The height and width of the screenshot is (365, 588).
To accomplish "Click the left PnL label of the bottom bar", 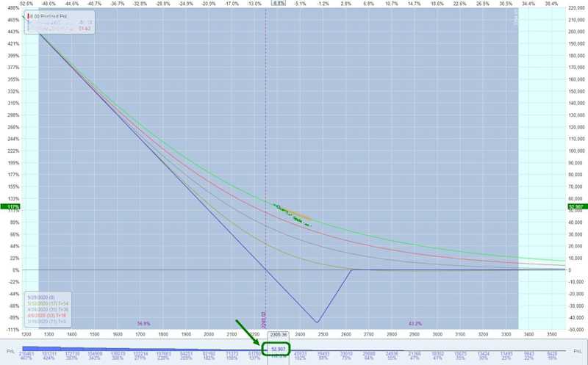I will pyautogui.click(x=10, y=351).
